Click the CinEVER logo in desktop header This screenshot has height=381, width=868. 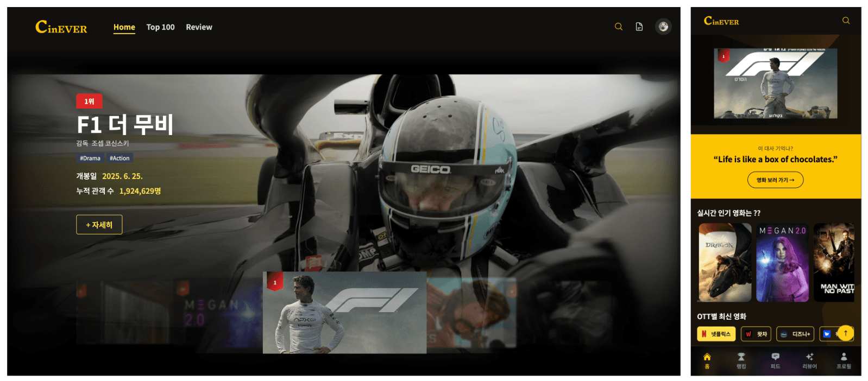[61, 27]
